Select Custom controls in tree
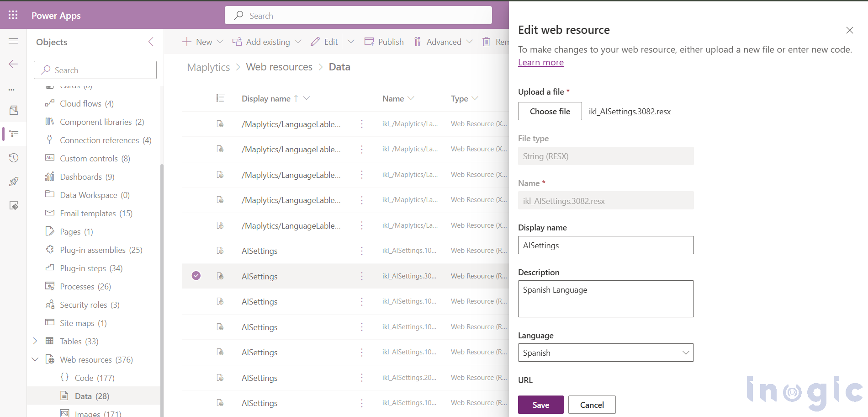Viewport: 868px width, 417px height. (95, 159)
